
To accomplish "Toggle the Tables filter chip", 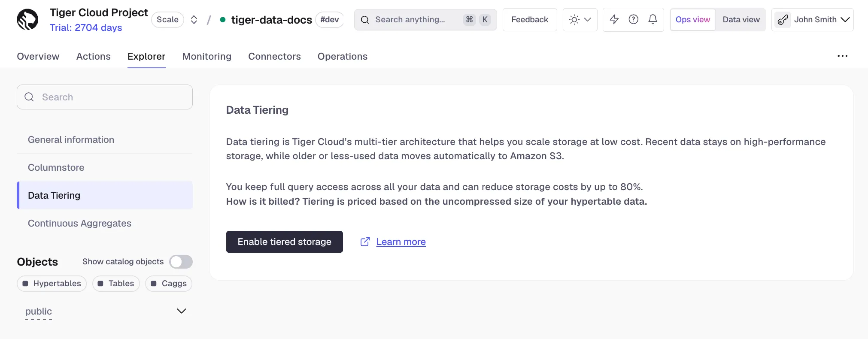I will 116,284.
